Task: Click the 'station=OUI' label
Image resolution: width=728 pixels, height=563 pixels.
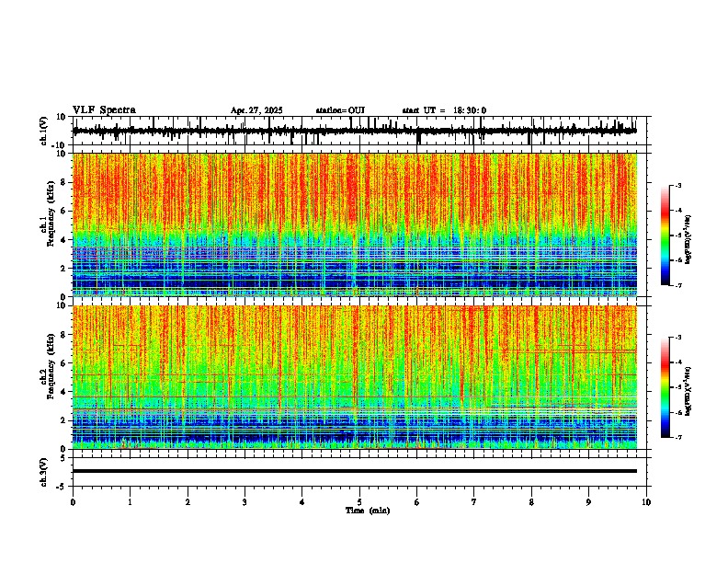Action: (340, 110)
